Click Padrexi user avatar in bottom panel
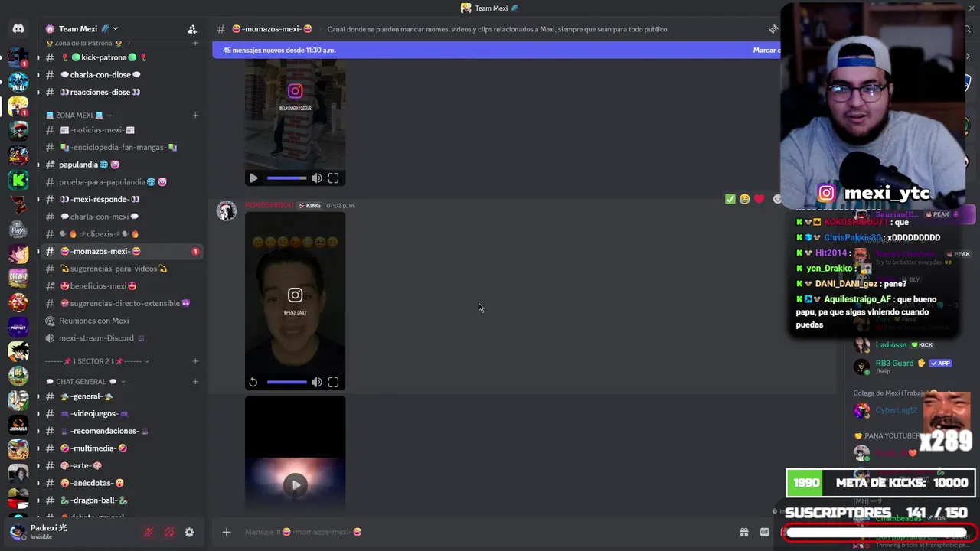The height and width of the screenshot is (551, 980). coord(18,531)
